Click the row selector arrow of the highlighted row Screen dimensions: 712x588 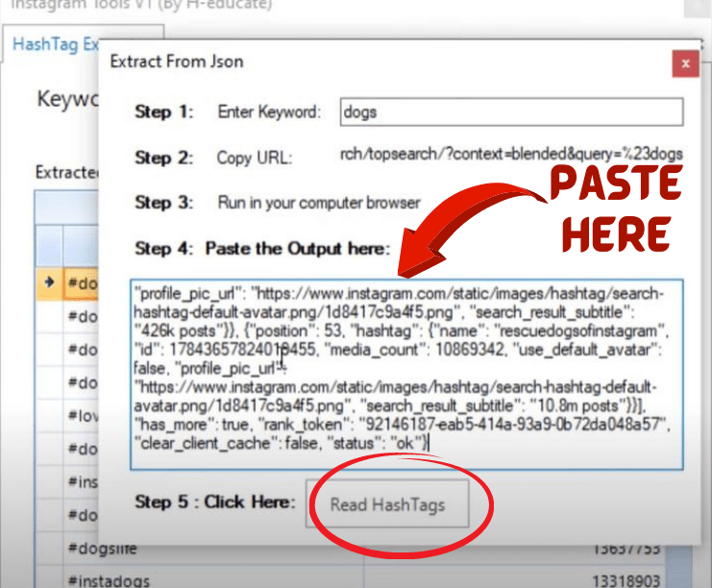[49, 282]
